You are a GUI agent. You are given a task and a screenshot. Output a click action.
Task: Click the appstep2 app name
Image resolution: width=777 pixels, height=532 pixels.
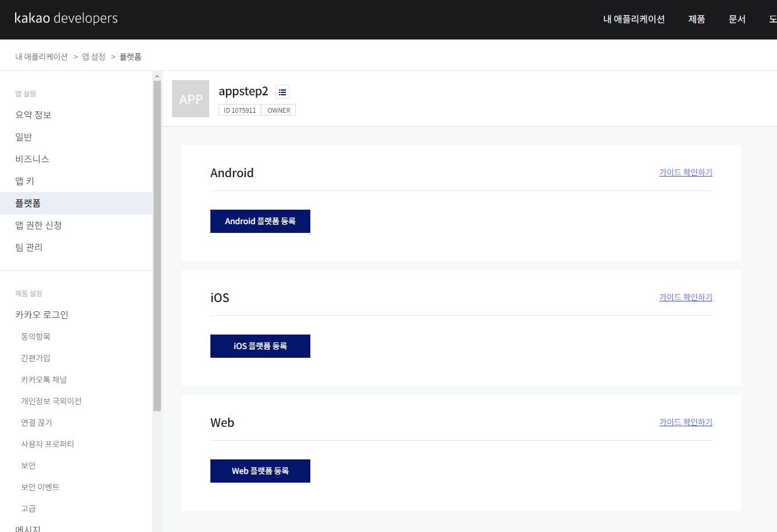tap(244, 91)
